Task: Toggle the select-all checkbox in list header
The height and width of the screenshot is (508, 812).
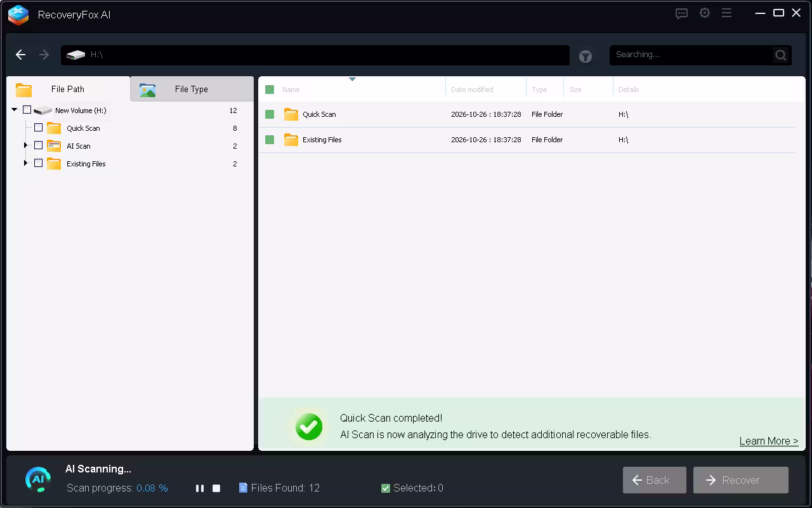Action: click(x=270, y=90)
